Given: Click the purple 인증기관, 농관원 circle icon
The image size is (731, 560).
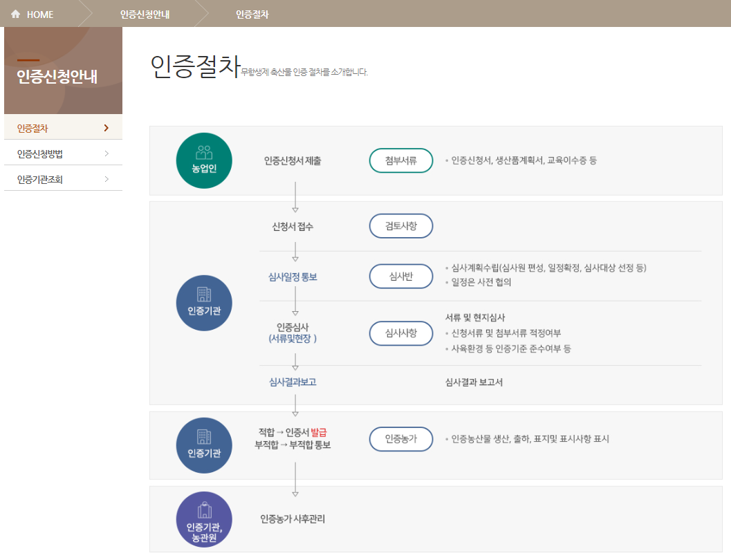Looking at the screenshot, I should pyautogui.click(x=204, y=519).
